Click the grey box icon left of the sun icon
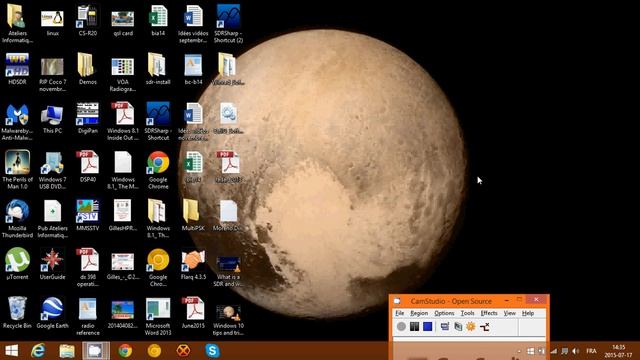Viewport: 640px width, 360px height. 458,327
